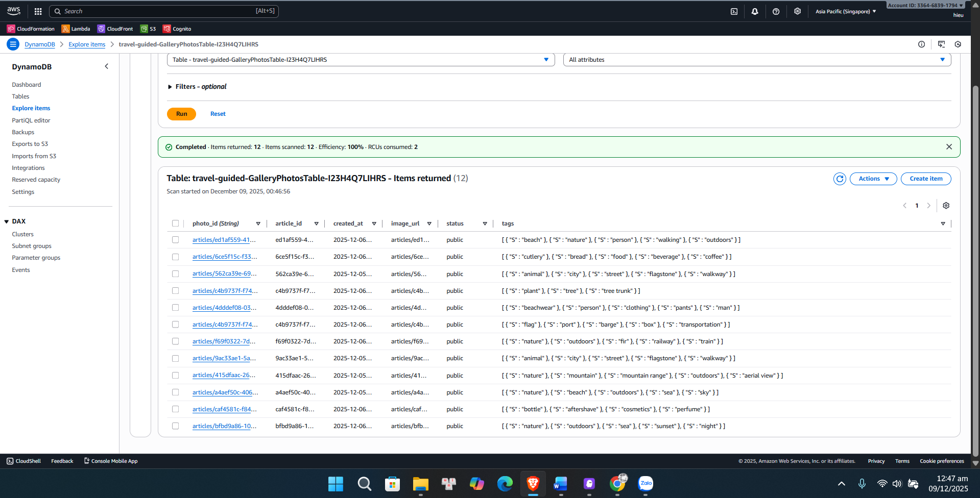Open Cognito shortcut in favorites bar

pos(177,29)
